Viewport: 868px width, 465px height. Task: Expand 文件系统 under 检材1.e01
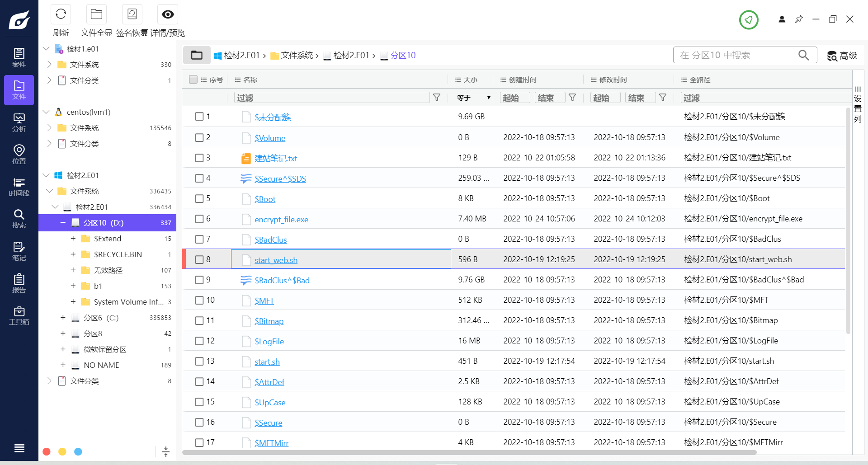point(49,65)
